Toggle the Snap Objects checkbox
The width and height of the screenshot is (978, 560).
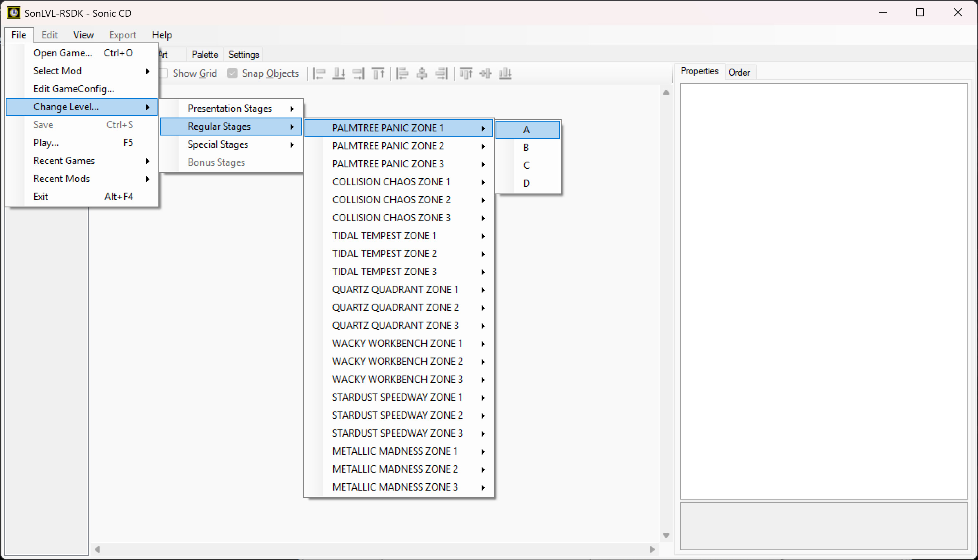[x=232, y=73]
